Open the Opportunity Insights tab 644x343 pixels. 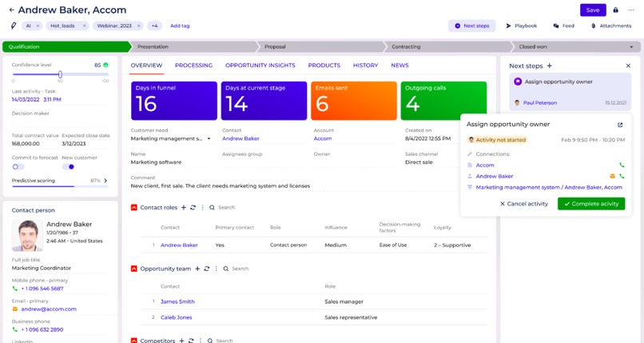[260, 66]
